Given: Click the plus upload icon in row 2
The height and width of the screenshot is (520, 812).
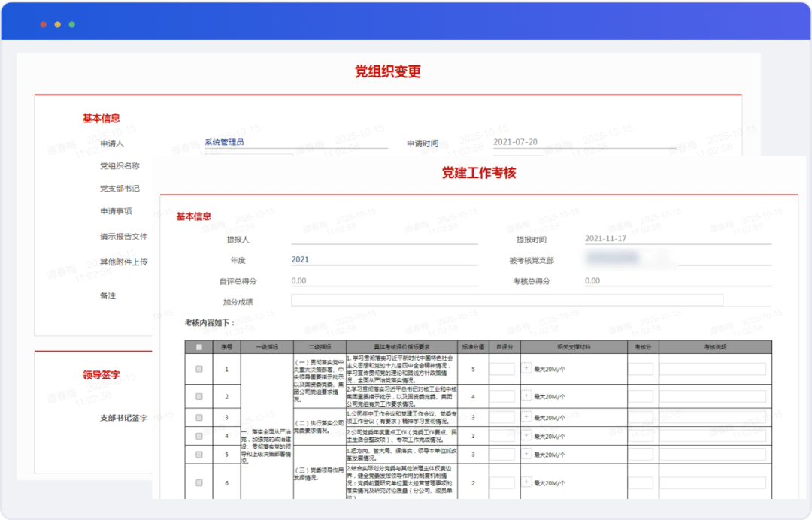Looking at the screenshot, I should pos(526,396).
